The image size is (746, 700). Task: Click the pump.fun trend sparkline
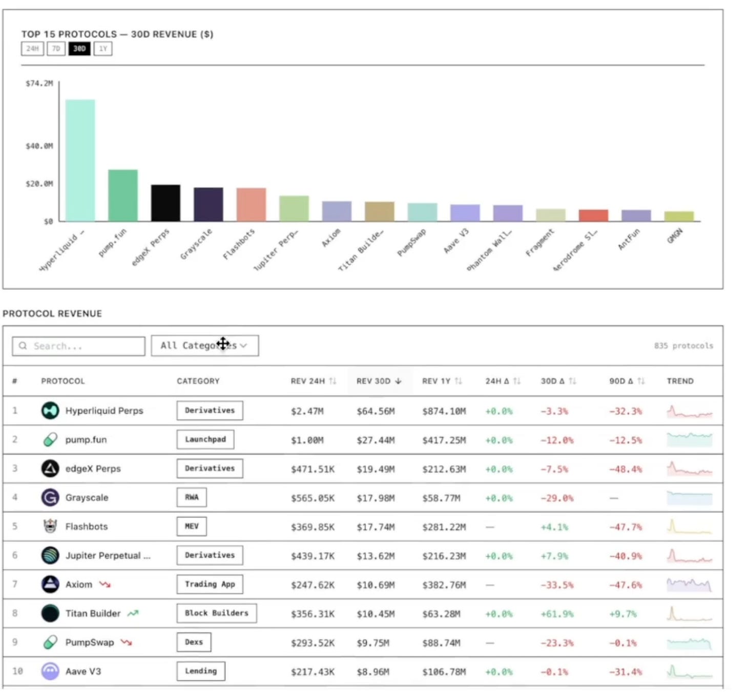click(689, 440)
